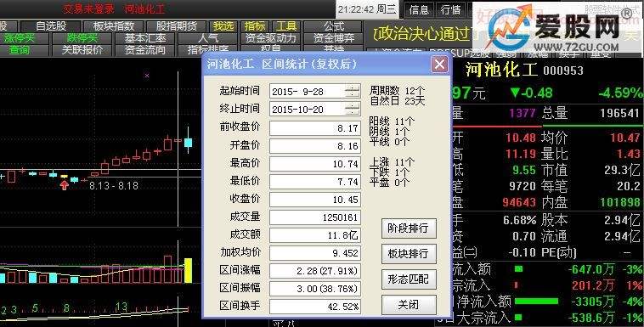Click the 成交量 field showing 1250161
This screenshot has width=644, height=327.
click(x=315, y=217)
